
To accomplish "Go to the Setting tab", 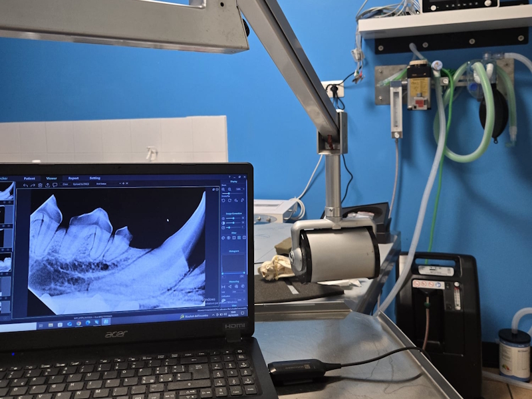I will pos(95,178).
